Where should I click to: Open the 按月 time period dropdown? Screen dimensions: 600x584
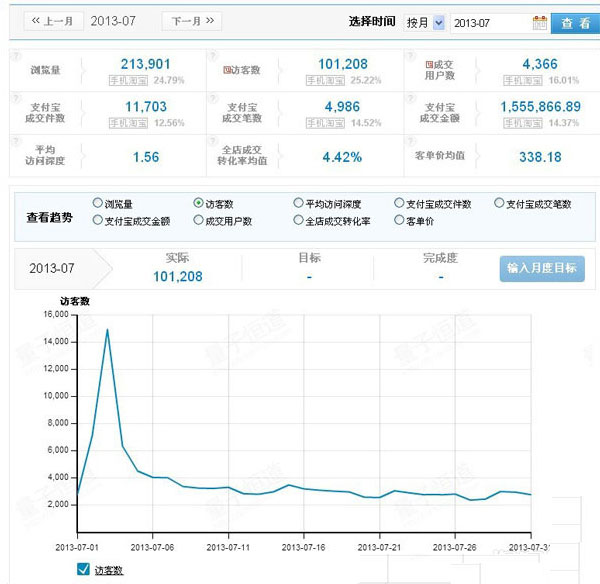coord(425,23)
